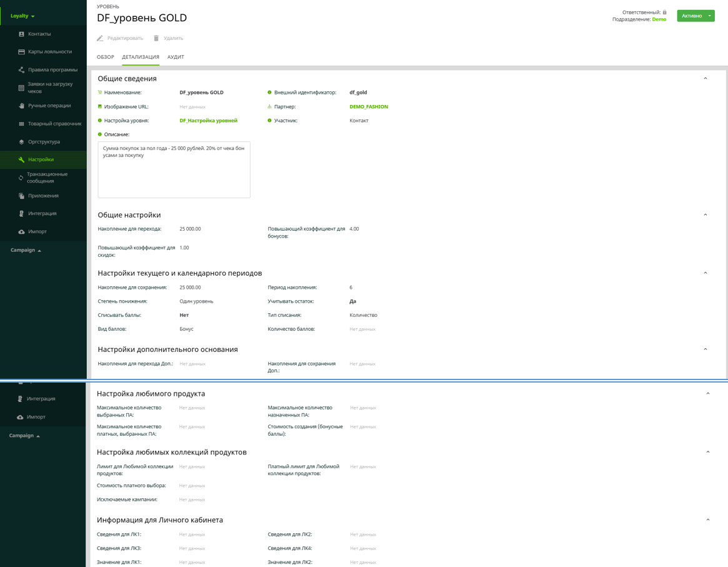
Task: Click the Настройки wrench icon
Action: [21, 159]
